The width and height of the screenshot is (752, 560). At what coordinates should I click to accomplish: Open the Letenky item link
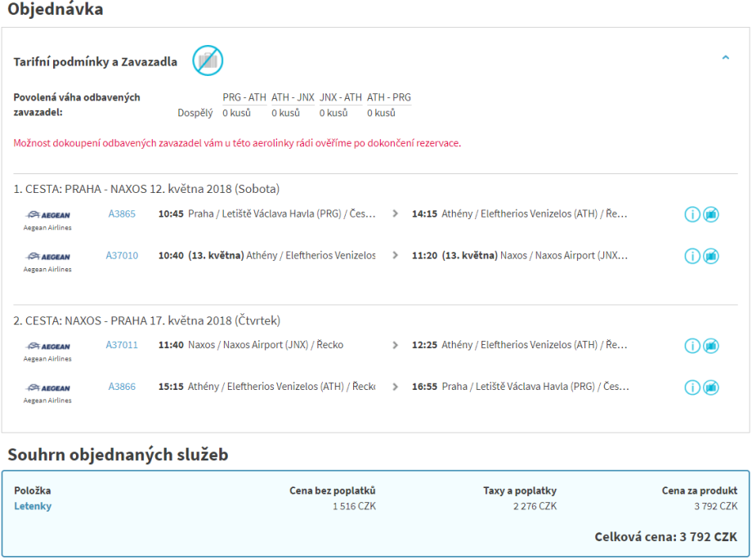pyautogui.click(x=33, y=506)
